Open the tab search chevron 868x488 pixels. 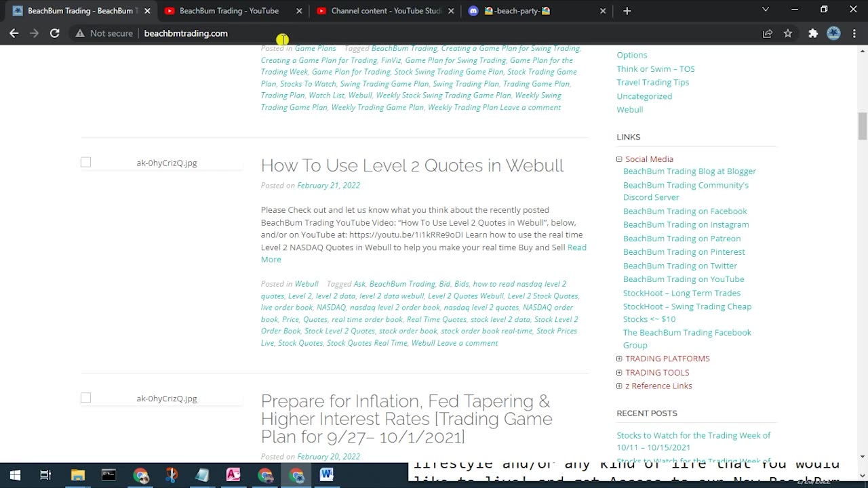click(x=766, y=9)
